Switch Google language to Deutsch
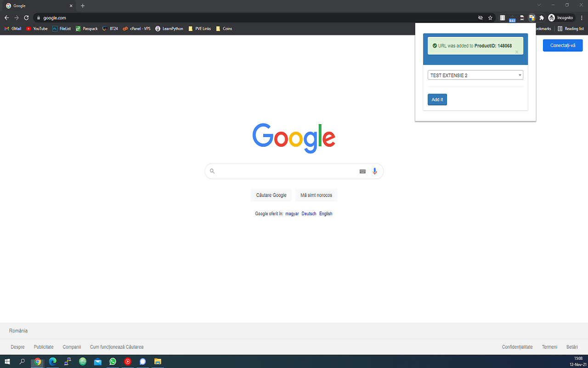The width and height of the screenshot is (588, 368). 309,213
